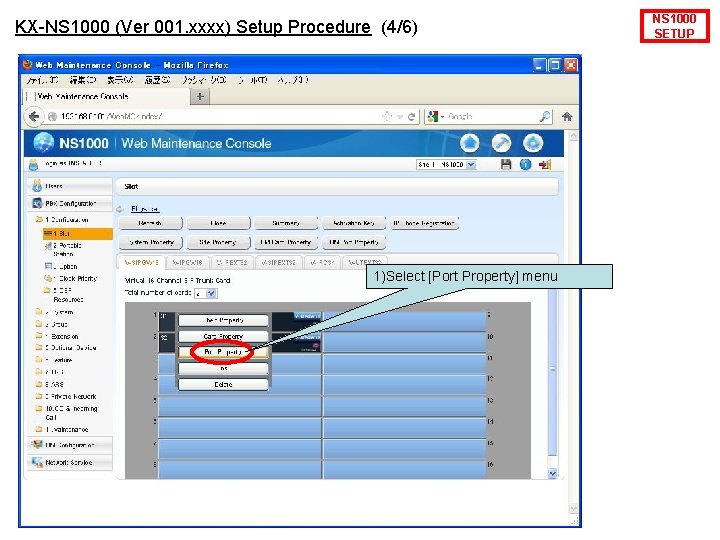This screenshot has height=540, width=720.
Task: Save with the floppy disk icon
Action: click(x=506, y=164)
